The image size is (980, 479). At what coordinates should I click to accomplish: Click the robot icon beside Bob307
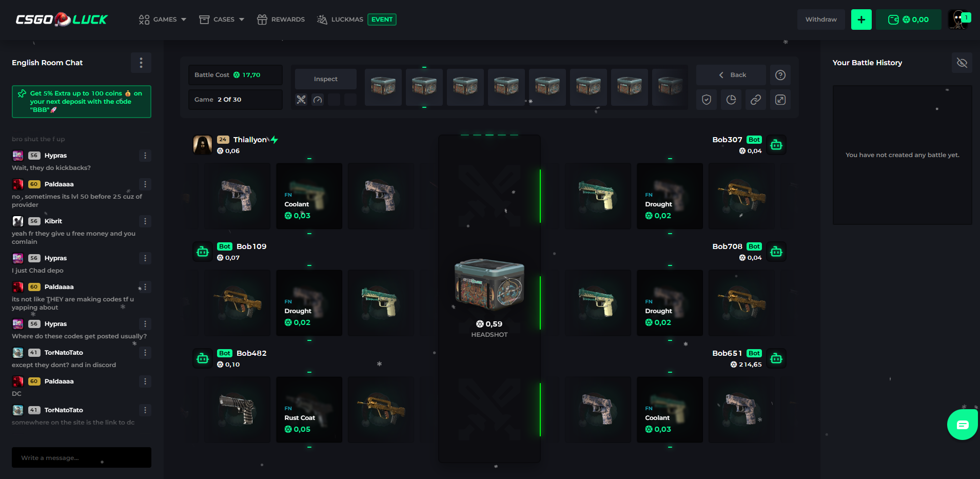776,145
